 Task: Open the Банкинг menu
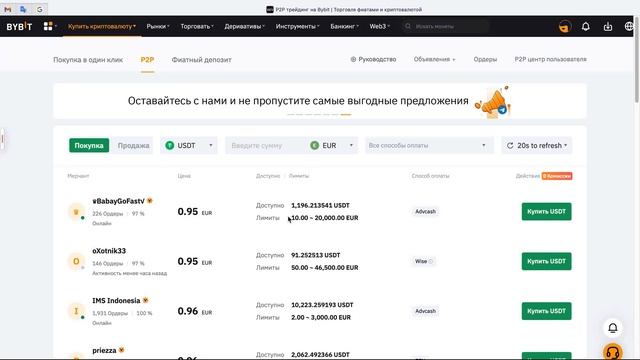pyautogui.click(x=344, y=26)
